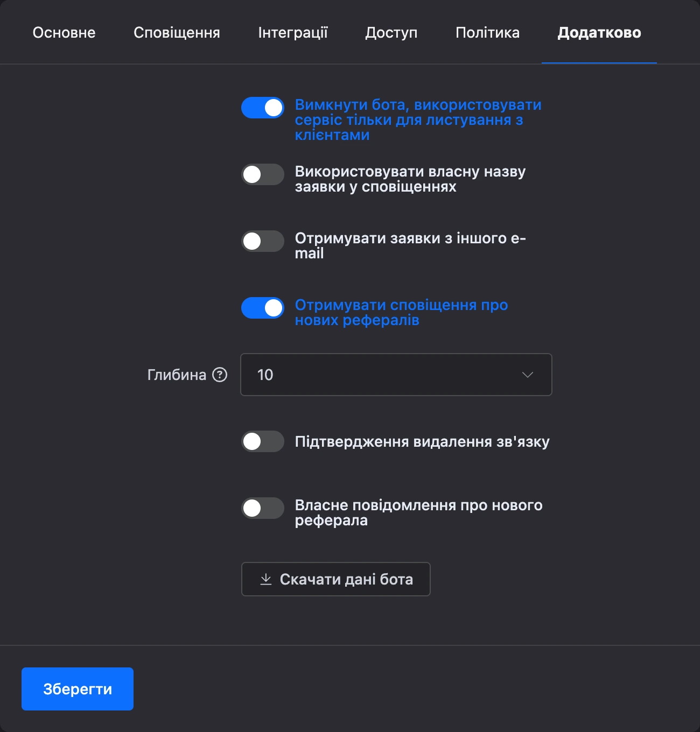
Task: Click the Отримувати заявки з іншого e-mail label
Action: pos(410,245)
